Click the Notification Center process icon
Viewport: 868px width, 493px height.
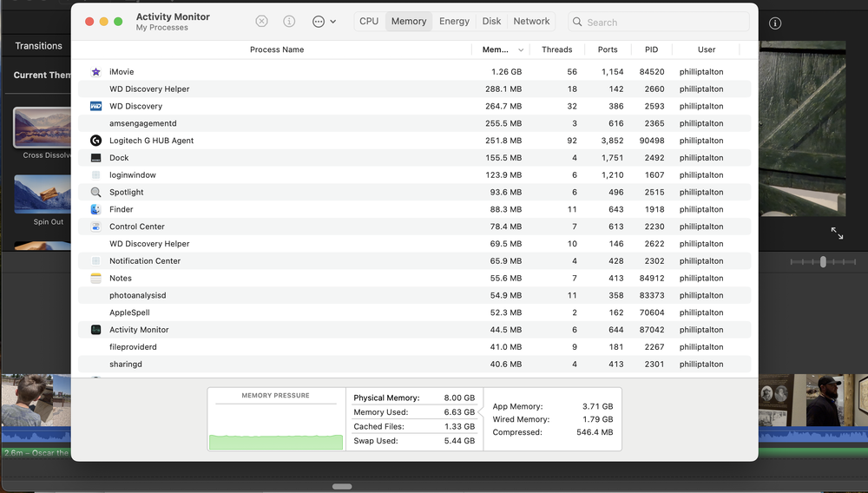pyautogui.click(x=95, y=260)
